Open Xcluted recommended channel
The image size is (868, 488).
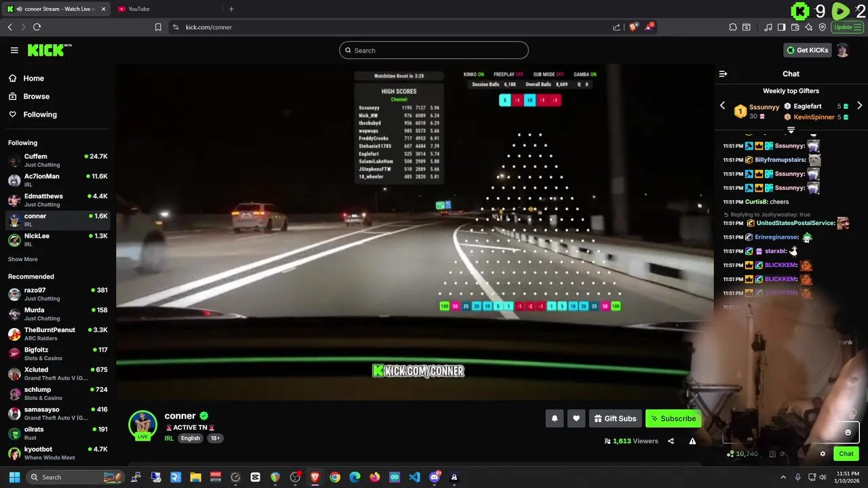(58, 373)
